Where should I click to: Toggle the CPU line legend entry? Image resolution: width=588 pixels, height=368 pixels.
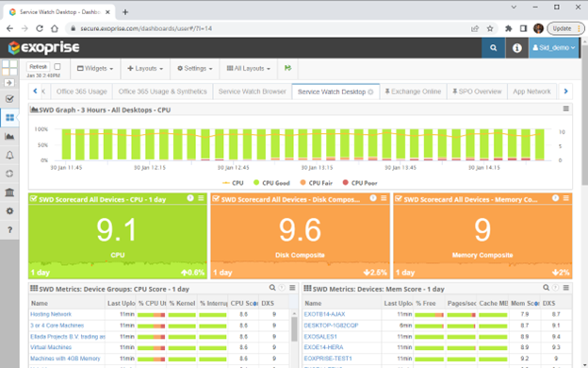click(233, 183)
